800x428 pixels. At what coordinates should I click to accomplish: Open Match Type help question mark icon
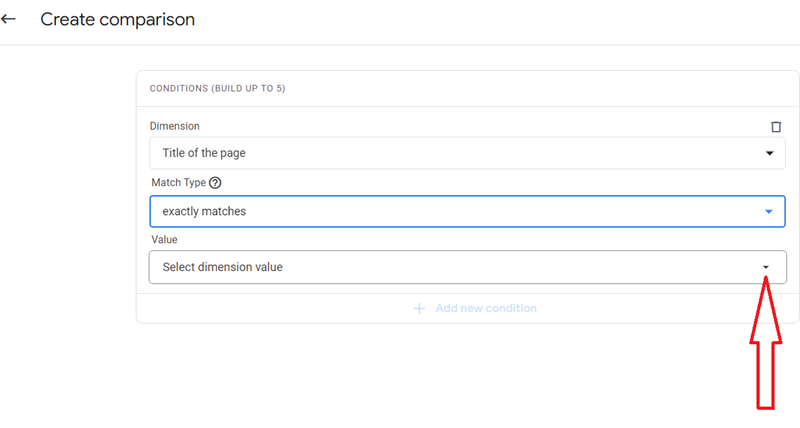[x=215, y=183]
